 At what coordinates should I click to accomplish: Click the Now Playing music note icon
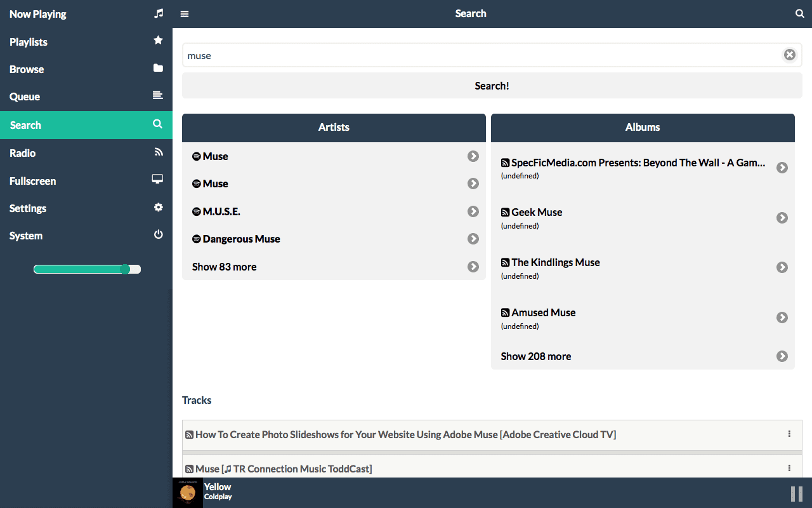(x=159, y=13)
